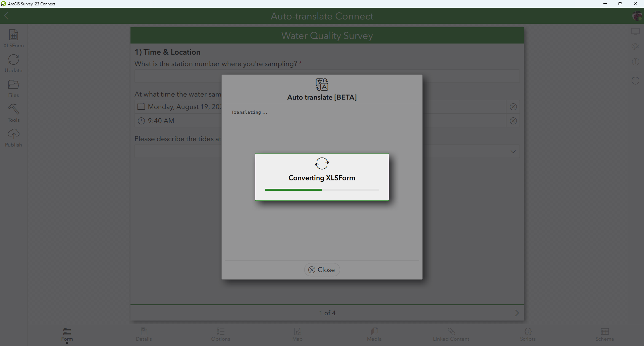
Task: Click the 'Auto-translate Connect' header title
Action: [x=322, y=16]
